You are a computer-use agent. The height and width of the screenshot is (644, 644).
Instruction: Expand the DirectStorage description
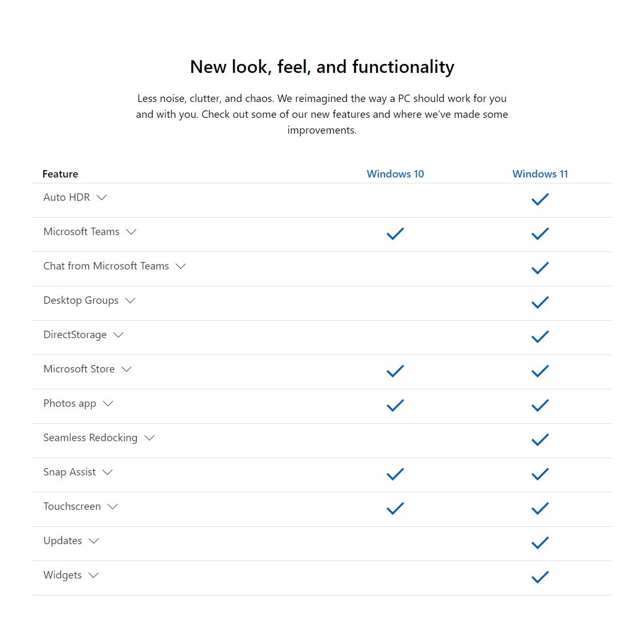(x=118, y=335)
